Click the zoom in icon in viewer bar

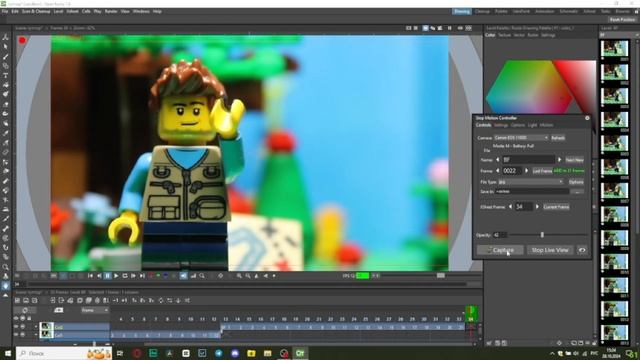[x=239, y=276]
